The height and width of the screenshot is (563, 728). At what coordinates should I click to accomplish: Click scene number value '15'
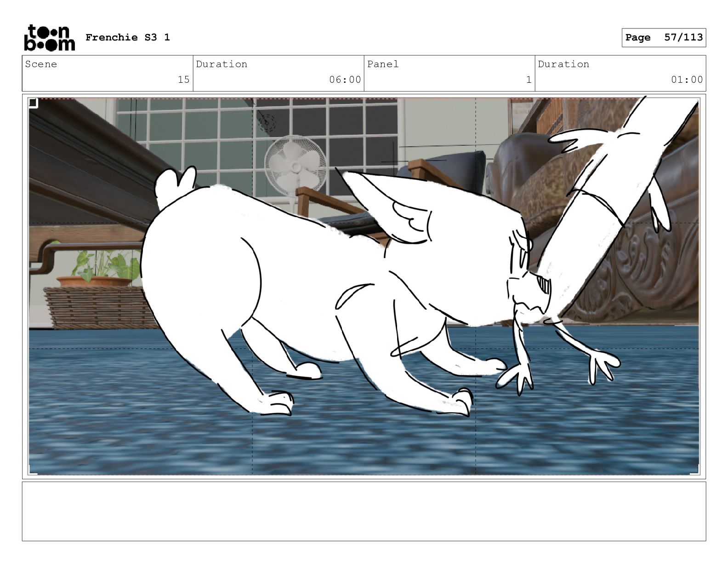[x=184, y=80]
